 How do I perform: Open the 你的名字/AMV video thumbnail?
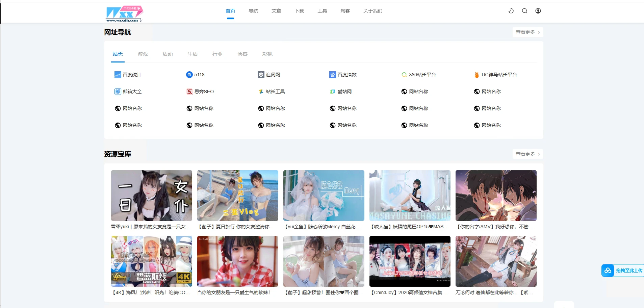[x=496, y=196]
